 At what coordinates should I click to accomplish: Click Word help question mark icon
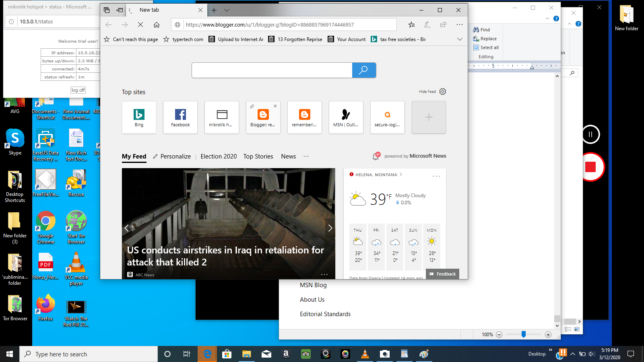click(556, 19)
